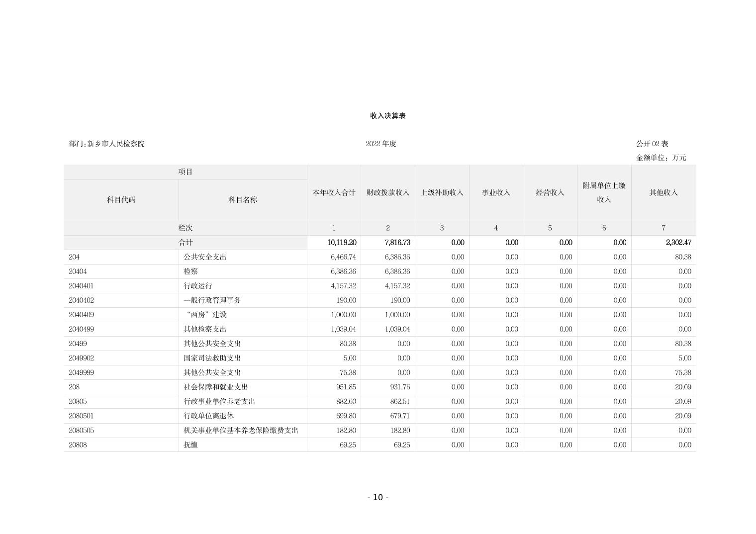Click the department label 新乡市人民检察院
The height and width of the screenshot is (534, 756).
pos(107,144)
